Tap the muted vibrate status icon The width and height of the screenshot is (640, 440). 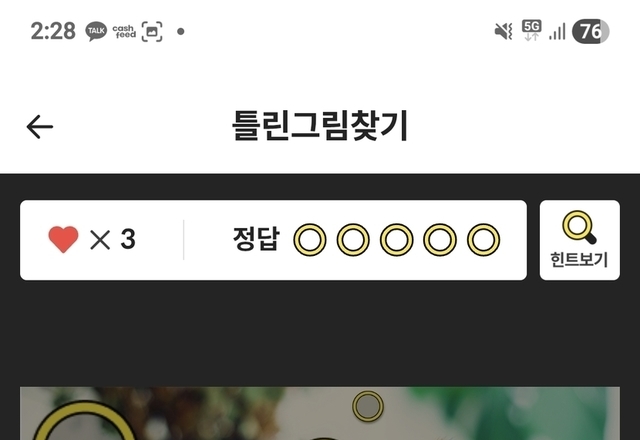pos(503,31)
